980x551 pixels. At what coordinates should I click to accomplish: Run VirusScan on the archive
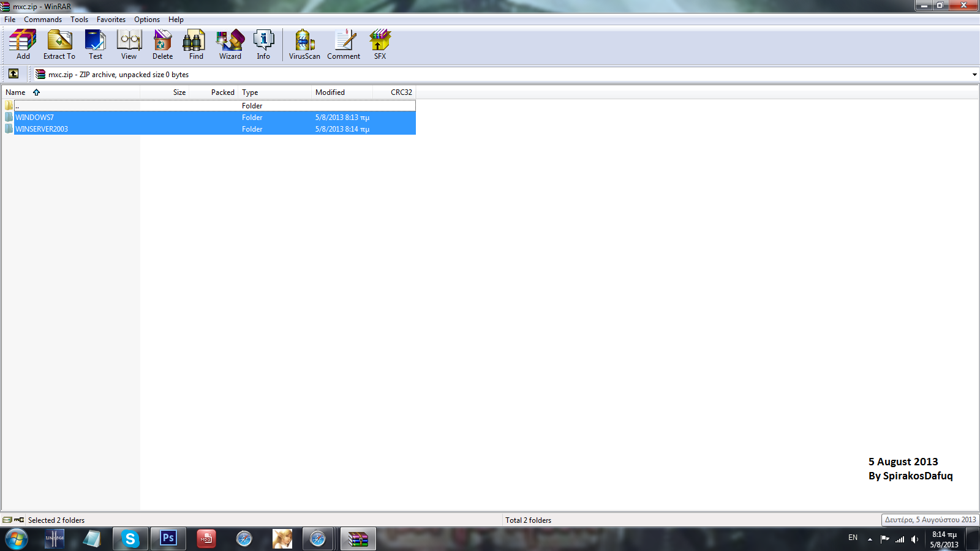[x=304, y=44]
